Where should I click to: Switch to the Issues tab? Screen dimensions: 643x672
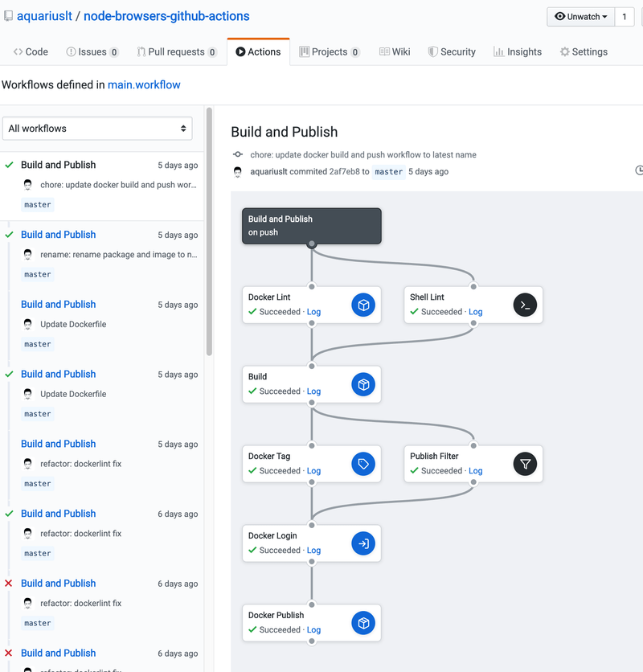[x=92, y=52]
